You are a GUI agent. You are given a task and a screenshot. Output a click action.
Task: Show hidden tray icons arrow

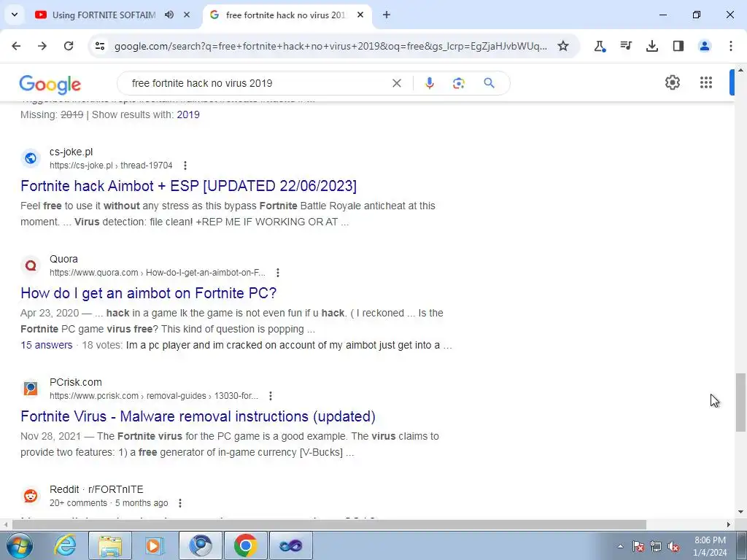620,546
